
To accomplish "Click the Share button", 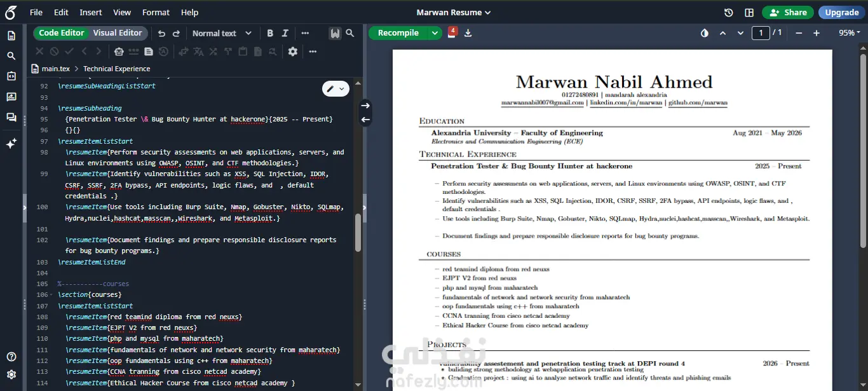I will tap(788, 13).
